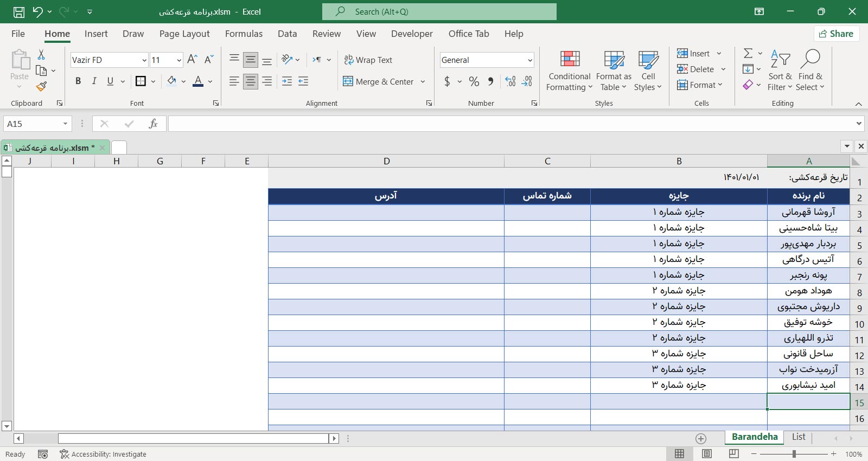Toggle Italic formatting
This screenshot has width=868, height=461.
[x=94, y=81]
